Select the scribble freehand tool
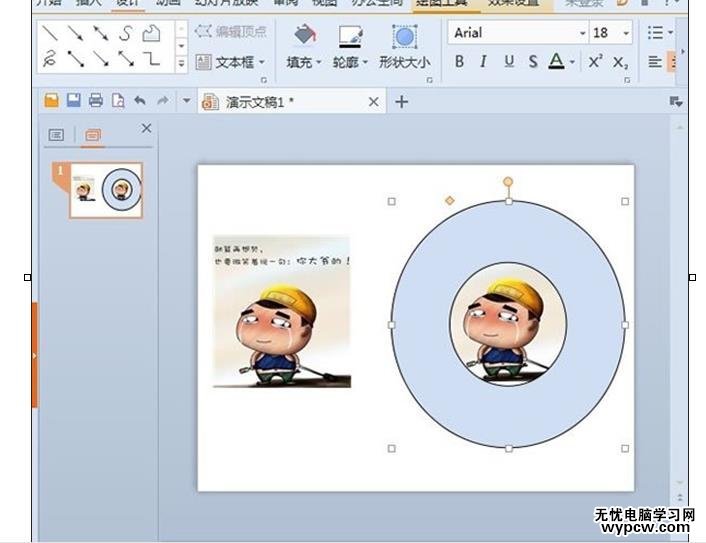This screenshot has height=543, width=706. (x=50, y=59)
